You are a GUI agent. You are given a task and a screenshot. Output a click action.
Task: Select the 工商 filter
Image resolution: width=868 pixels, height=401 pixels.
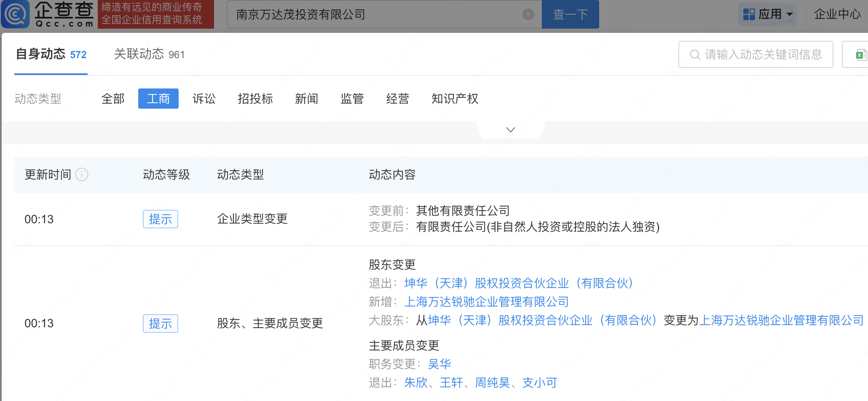pos(158,99)
